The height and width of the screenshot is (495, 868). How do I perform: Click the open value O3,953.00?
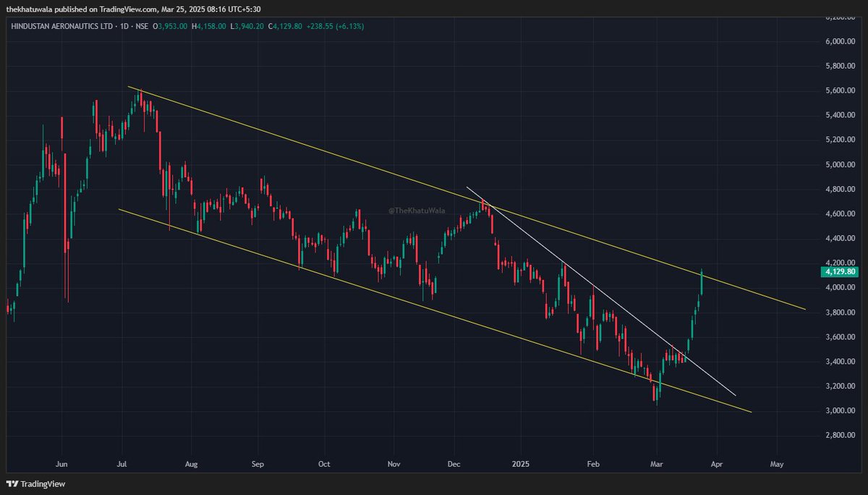click(171, 26)
